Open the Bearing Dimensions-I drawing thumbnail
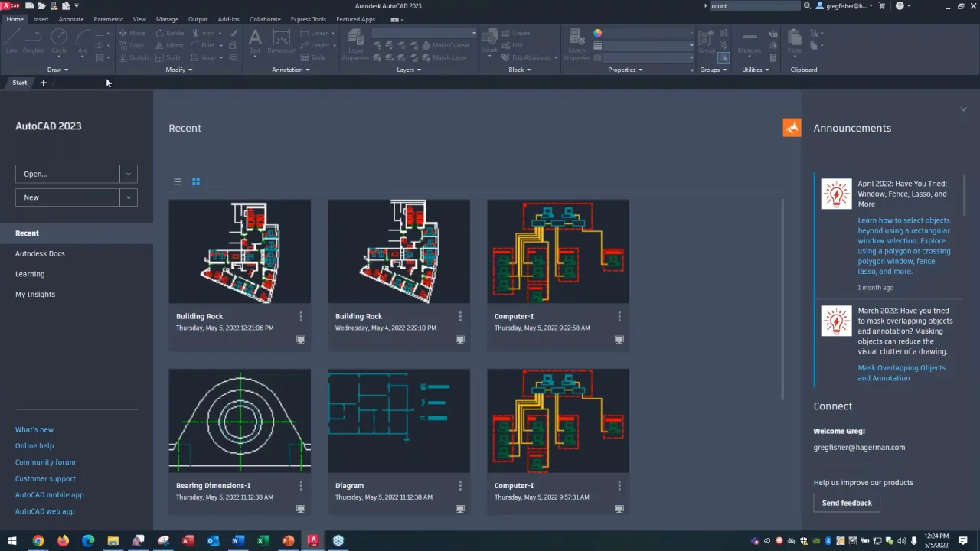 point(240,421)
